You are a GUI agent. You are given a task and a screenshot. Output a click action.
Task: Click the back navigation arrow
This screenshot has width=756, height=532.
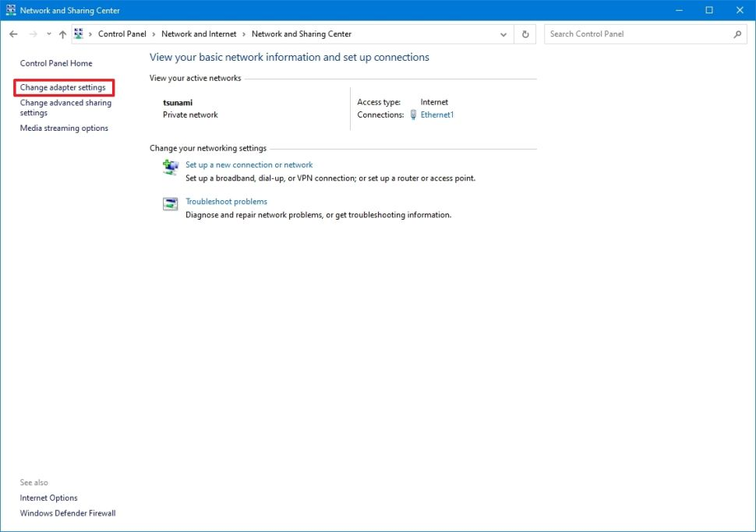13,33
